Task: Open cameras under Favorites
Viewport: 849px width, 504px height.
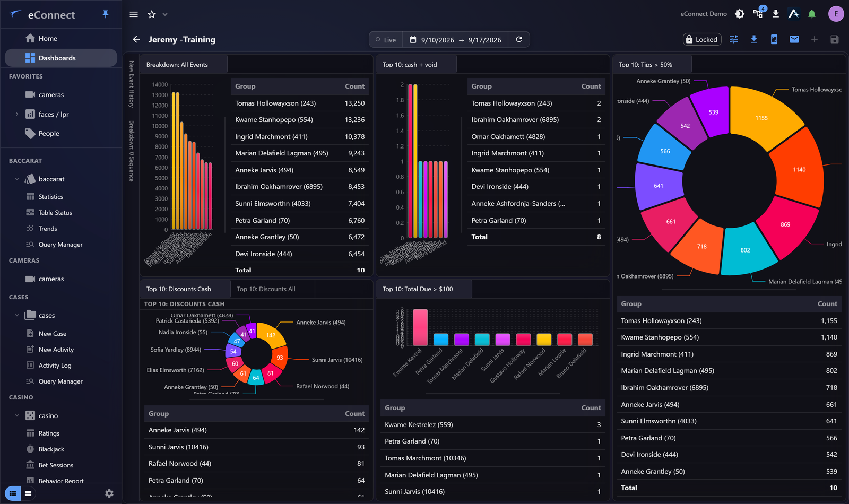Action: click(x=61, y=94)
